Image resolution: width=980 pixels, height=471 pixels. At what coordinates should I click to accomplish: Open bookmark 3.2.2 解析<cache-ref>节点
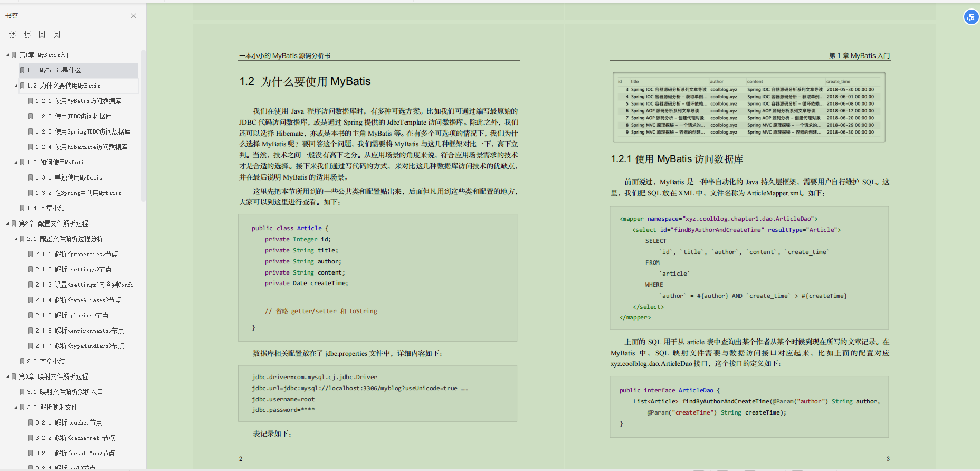(x=75, y=438)
